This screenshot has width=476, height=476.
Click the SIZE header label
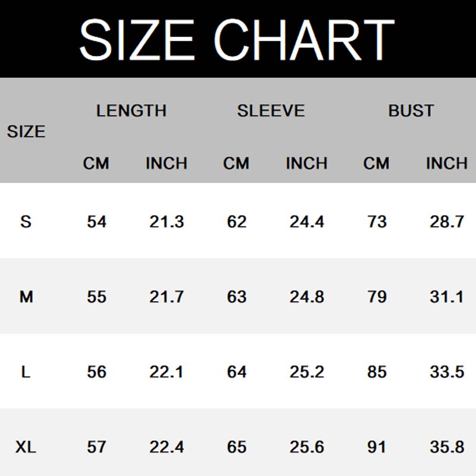26,131
